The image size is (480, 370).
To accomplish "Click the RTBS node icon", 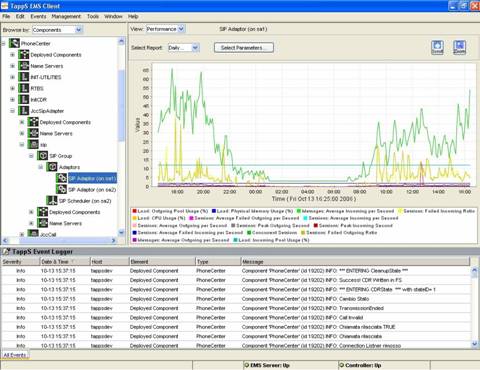I will tap(24, 88).
